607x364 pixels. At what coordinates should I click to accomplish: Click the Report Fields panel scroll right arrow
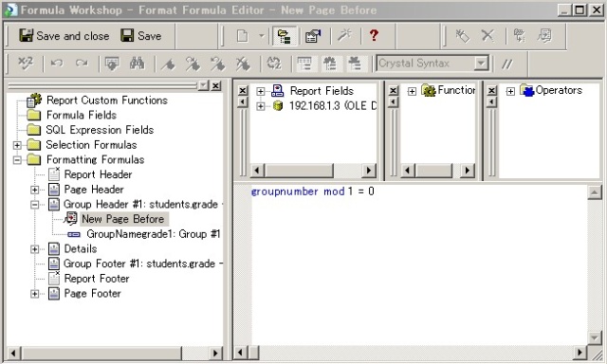pos(369,171)
